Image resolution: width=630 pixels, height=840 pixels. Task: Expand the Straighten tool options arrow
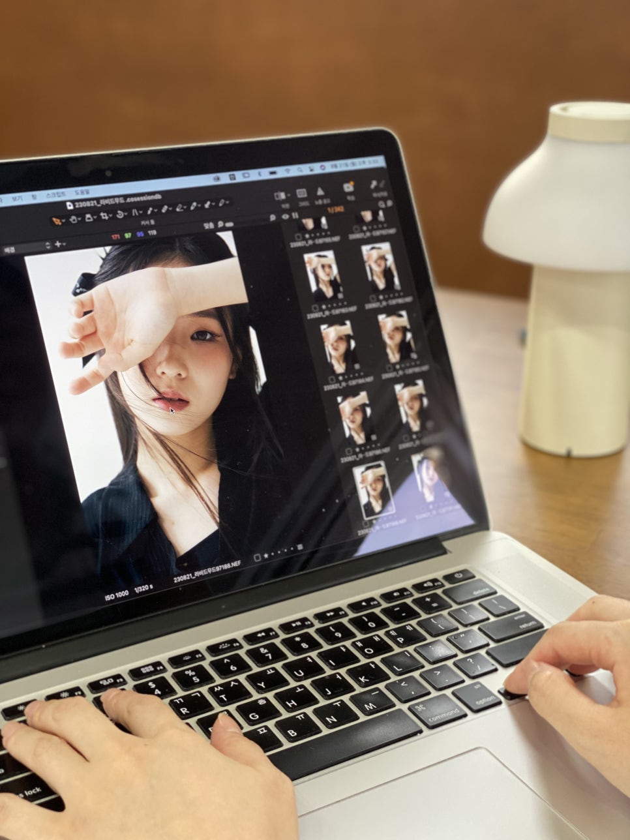127,214
